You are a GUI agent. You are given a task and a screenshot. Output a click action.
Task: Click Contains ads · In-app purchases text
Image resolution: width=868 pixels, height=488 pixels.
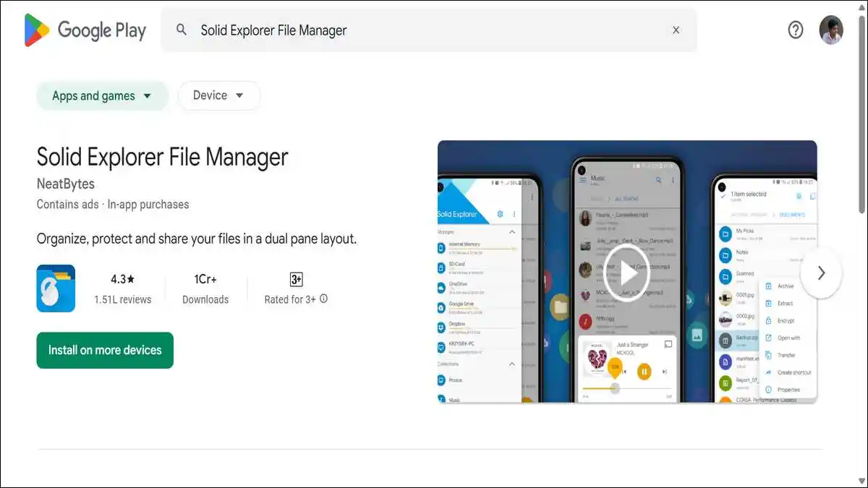(113, 205)
